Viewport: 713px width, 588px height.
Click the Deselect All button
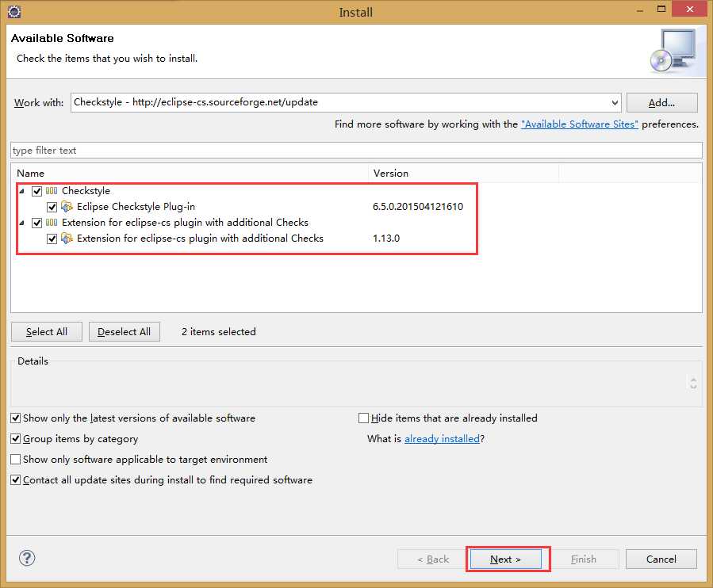click(125, 332)
